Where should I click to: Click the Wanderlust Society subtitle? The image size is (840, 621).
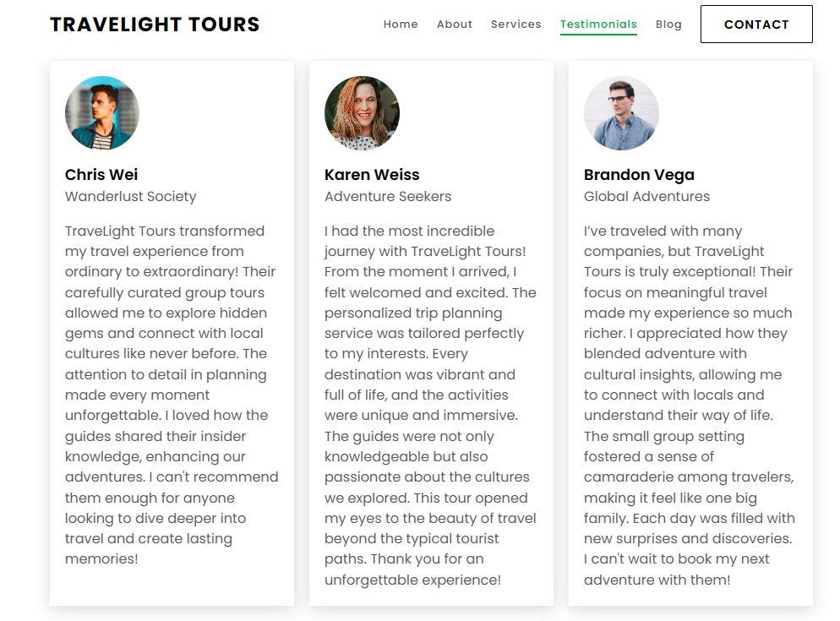coord(130,197)
